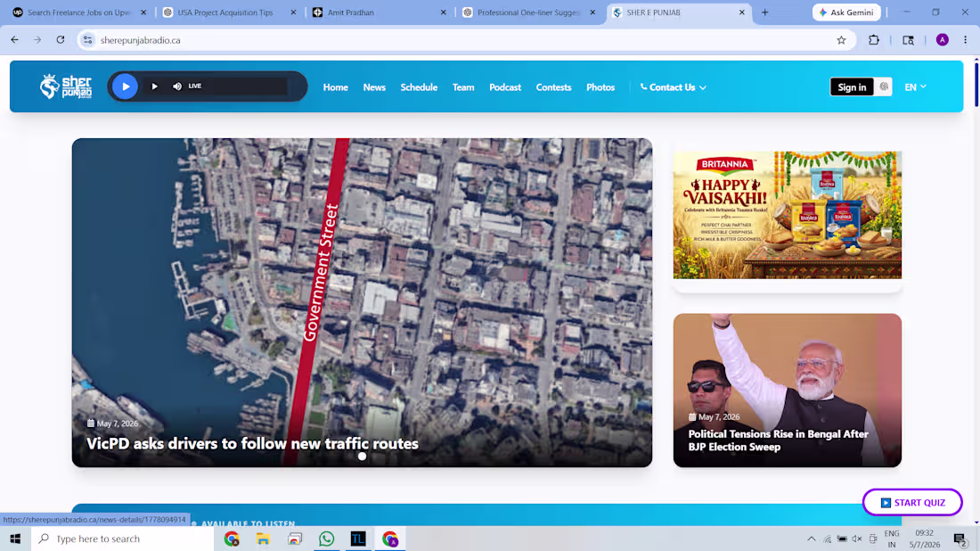
Task: Open WhatsApp from the taskbar
Action: click(326, 539)
